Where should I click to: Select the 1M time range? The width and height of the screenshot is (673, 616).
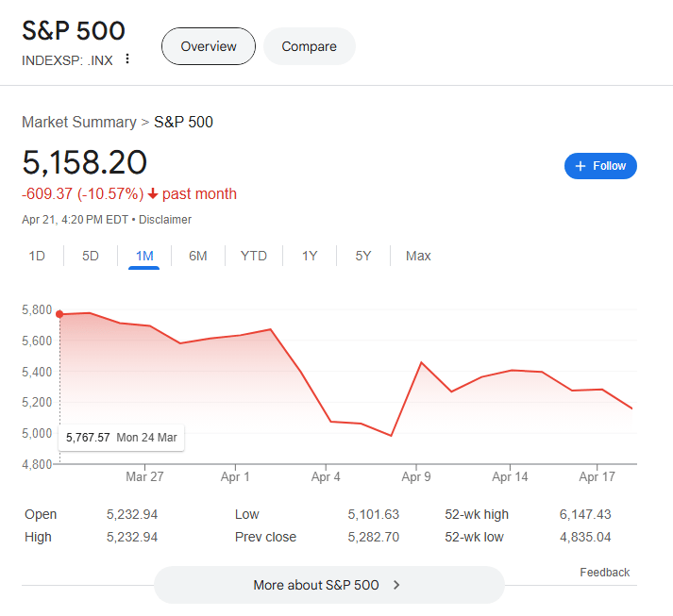[144, 256]
